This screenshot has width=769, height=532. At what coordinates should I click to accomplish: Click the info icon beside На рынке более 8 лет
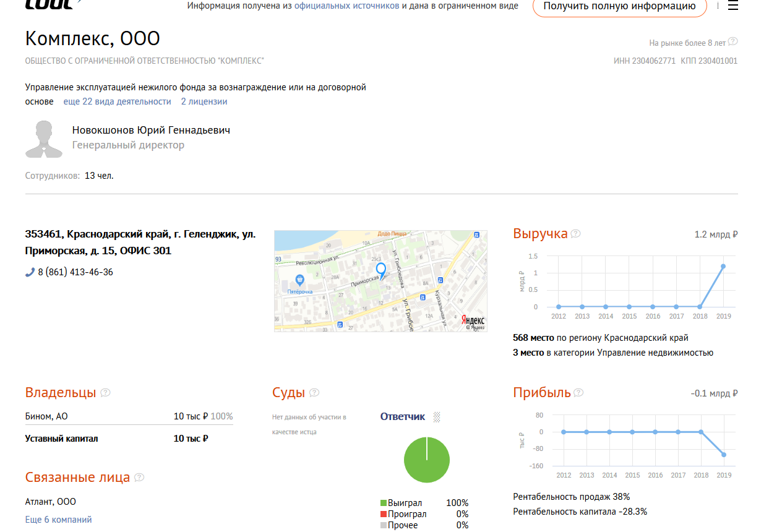(x=733, y=42)
